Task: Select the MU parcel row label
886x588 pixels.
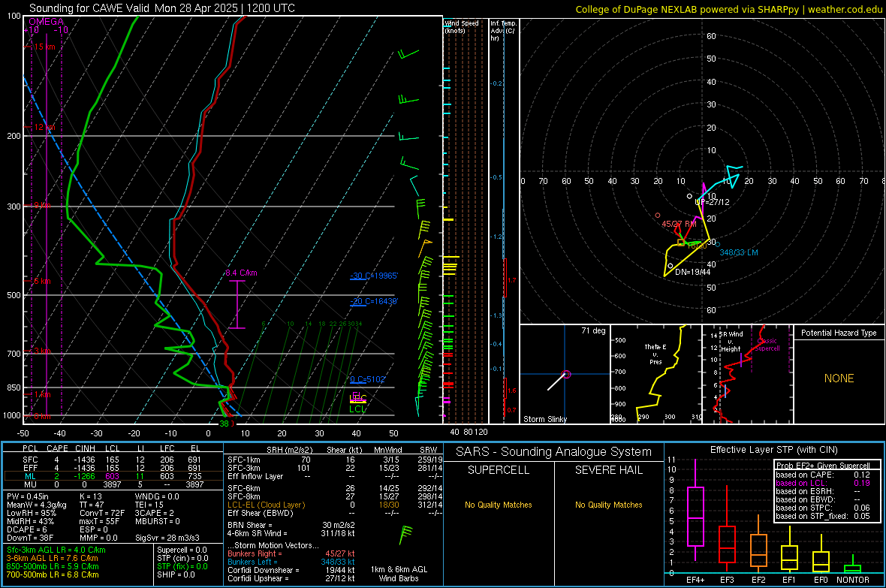Action: 30,484
